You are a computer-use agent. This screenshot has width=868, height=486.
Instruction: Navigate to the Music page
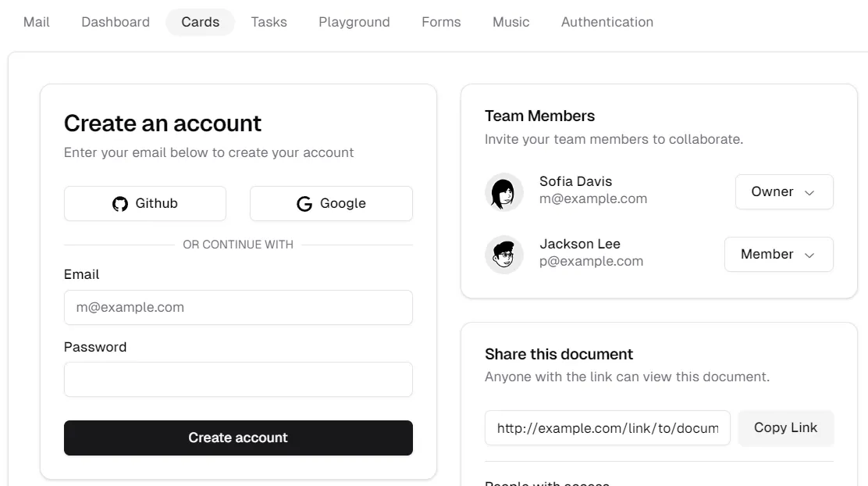(510, 21)
